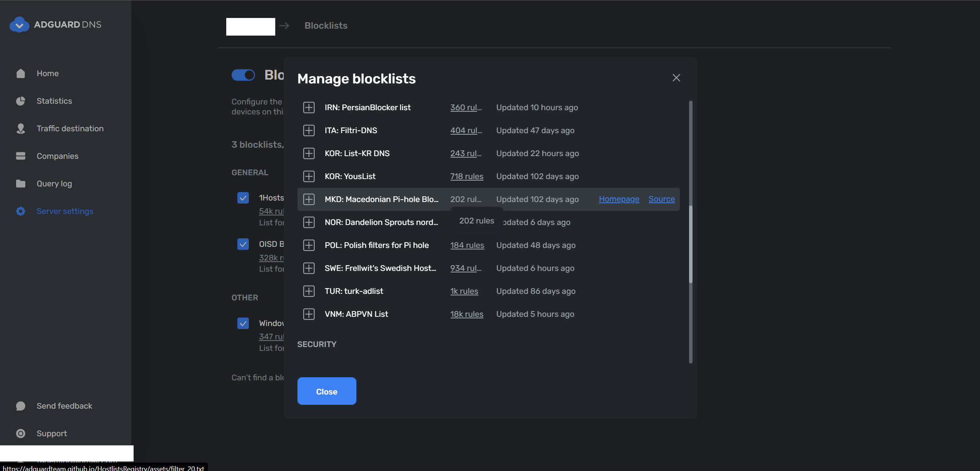Disable the Blocklists master toggle
Viewport: 980px width, 471px height.
(243, 75)
